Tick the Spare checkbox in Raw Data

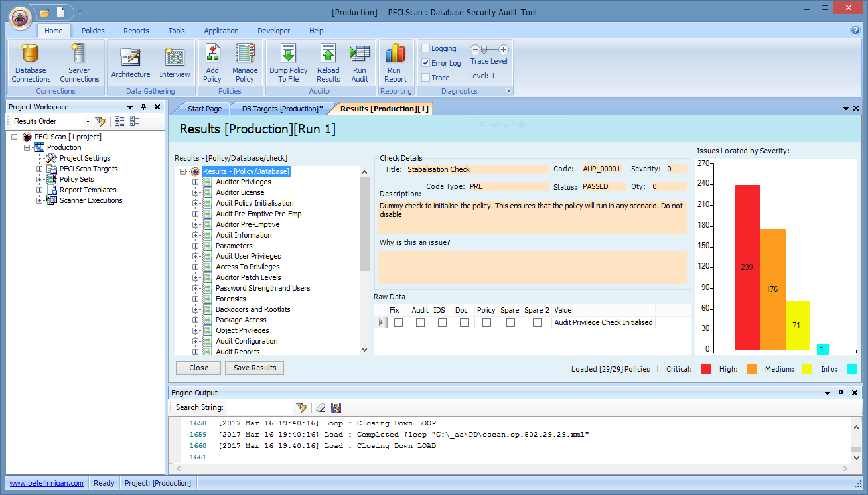(510, 323)
